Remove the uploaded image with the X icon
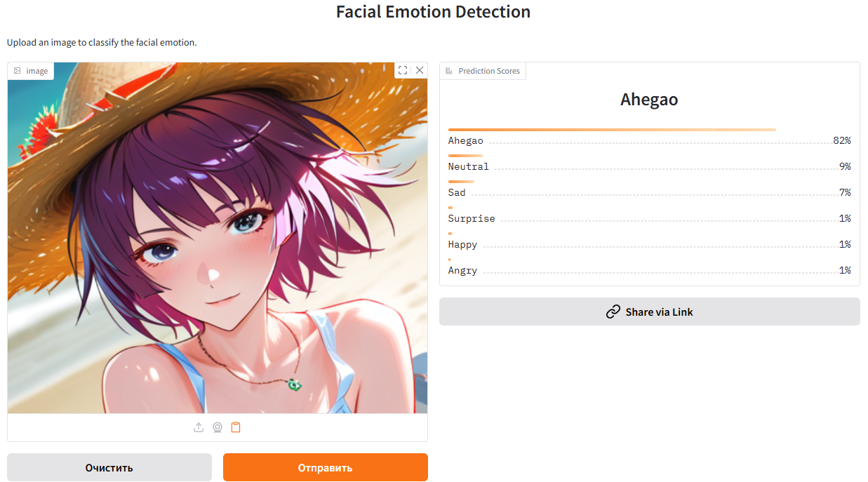868x482 pixels. click(420, 70)
